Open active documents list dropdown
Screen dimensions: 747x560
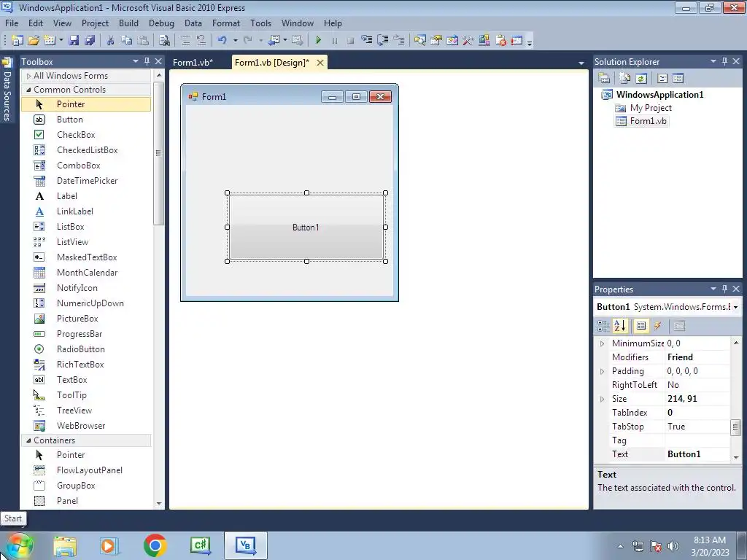click(581, 63)
